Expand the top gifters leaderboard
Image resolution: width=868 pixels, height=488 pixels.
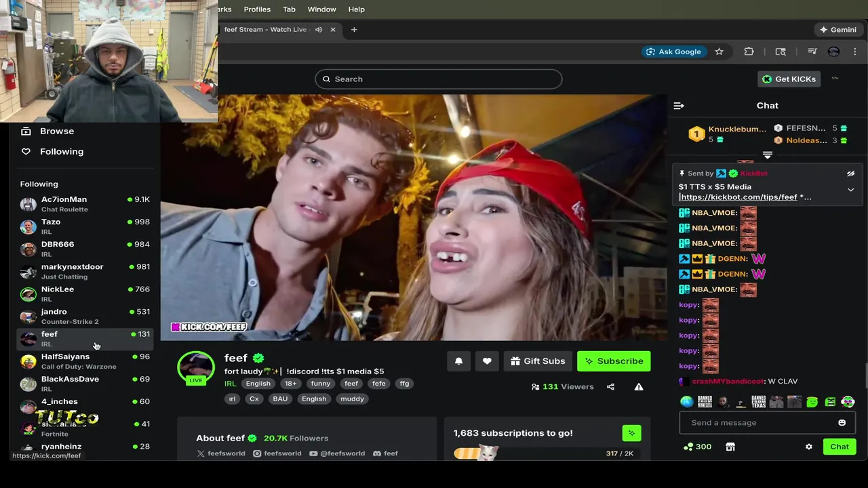coord(768,155)
